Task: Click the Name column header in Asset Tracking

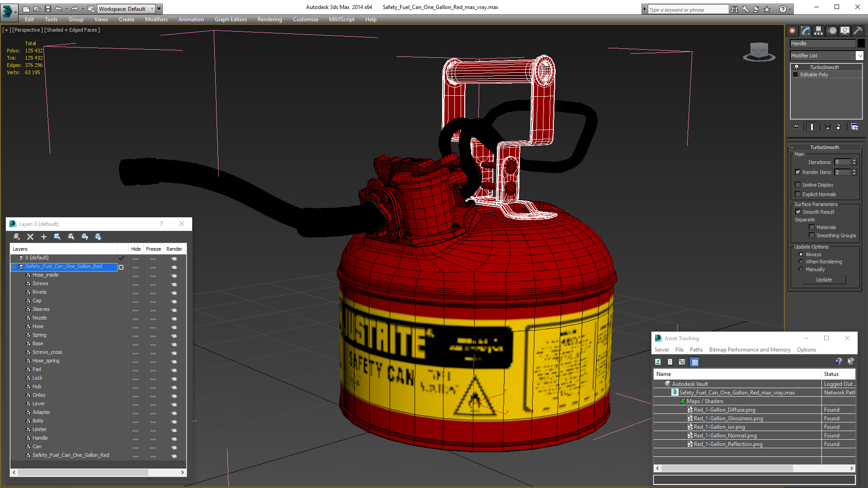Action: pyautogui.click(x=737, y=374)
